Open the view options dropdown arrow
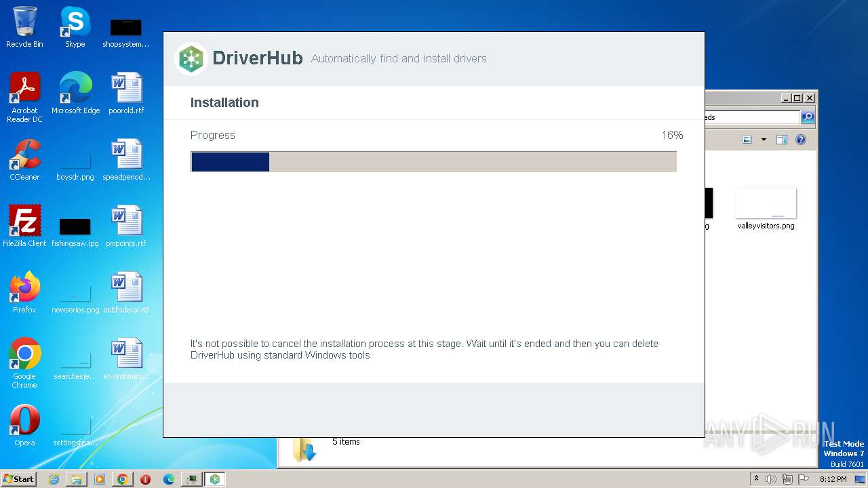This screenshot has height=488, width=868. tap(764, 140)
